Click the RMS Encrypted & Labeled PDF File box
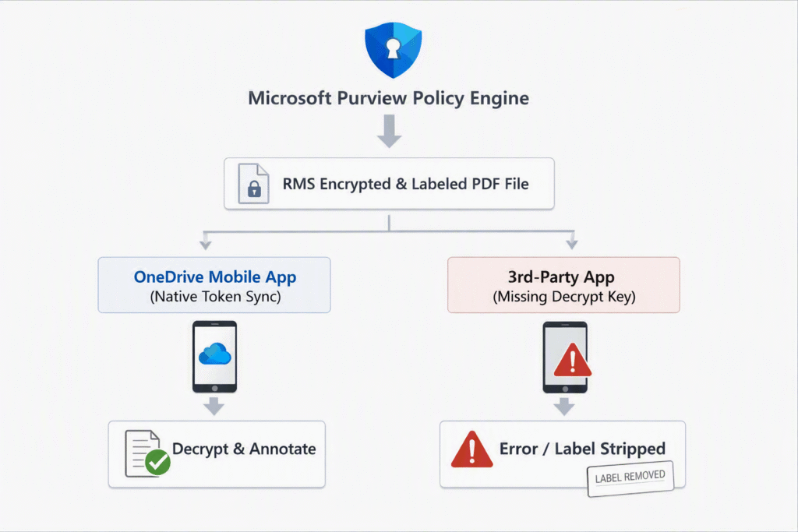This screenshot has width=798, height=532. pyautogui.click(x=390, y=184)
